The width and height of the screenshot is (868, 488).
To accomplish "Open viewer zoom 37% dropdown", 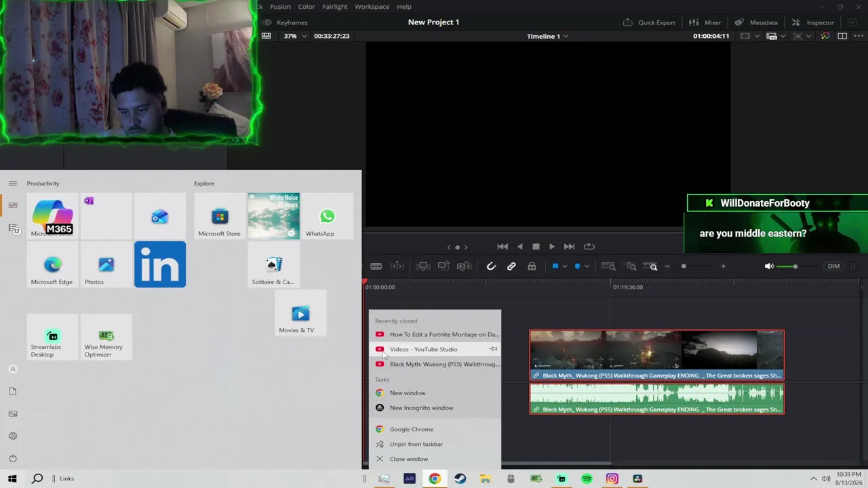I will (x=294, y=36).
